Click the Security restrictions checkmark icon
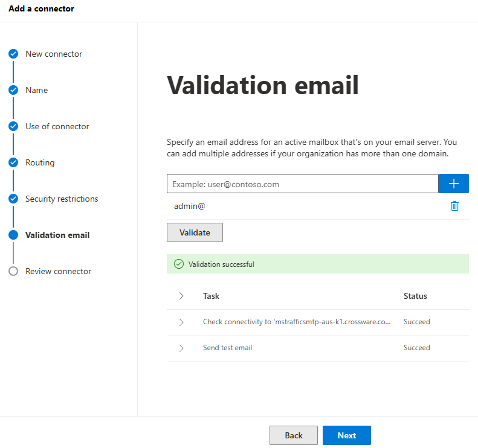The width and height of the screenshot is (478, 448). (13, 199)
